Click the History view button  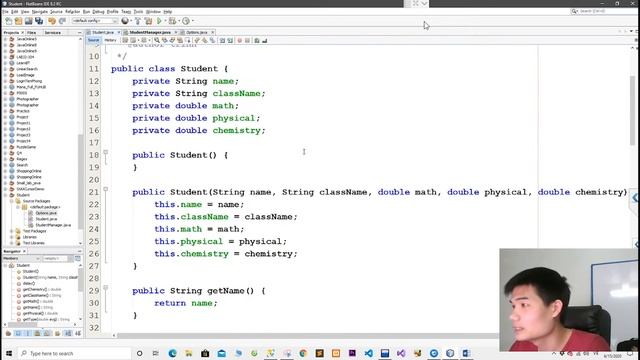coord(110,40)
